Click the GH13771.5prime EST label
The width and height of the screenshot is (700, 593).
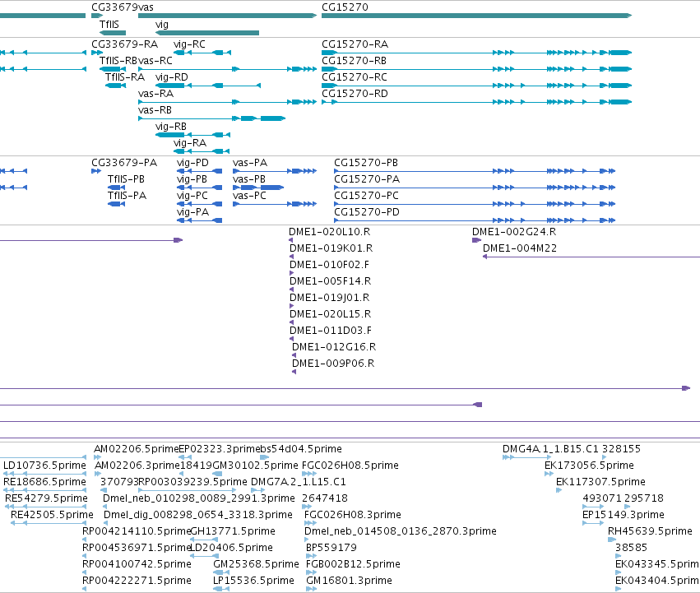tap(233, 531)
